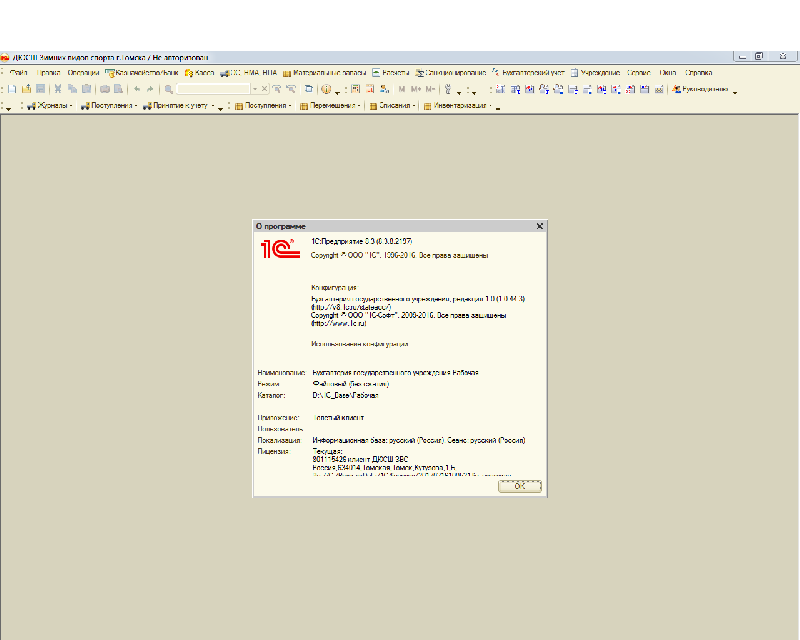Click the window list toolbar icon
Image resolution: width=800 pixels, height=640 pixels.
309,89
